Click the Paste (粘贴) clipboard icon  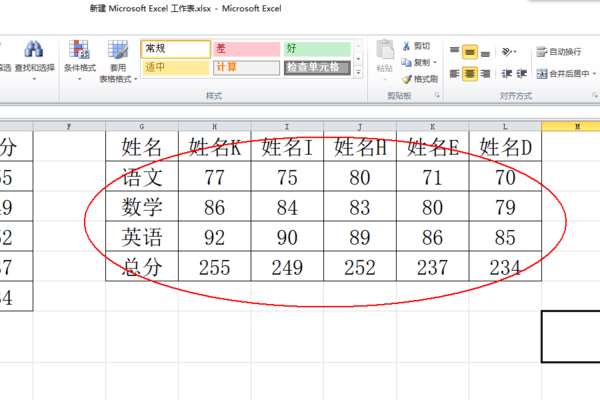(385, 50)
